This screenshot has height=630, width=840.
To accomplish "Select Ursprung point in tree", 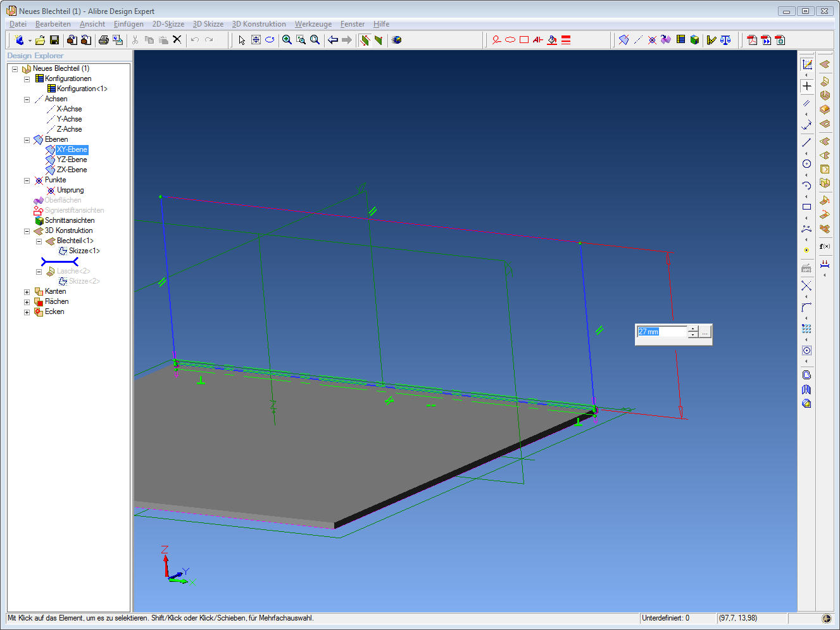I will point(70,190).
